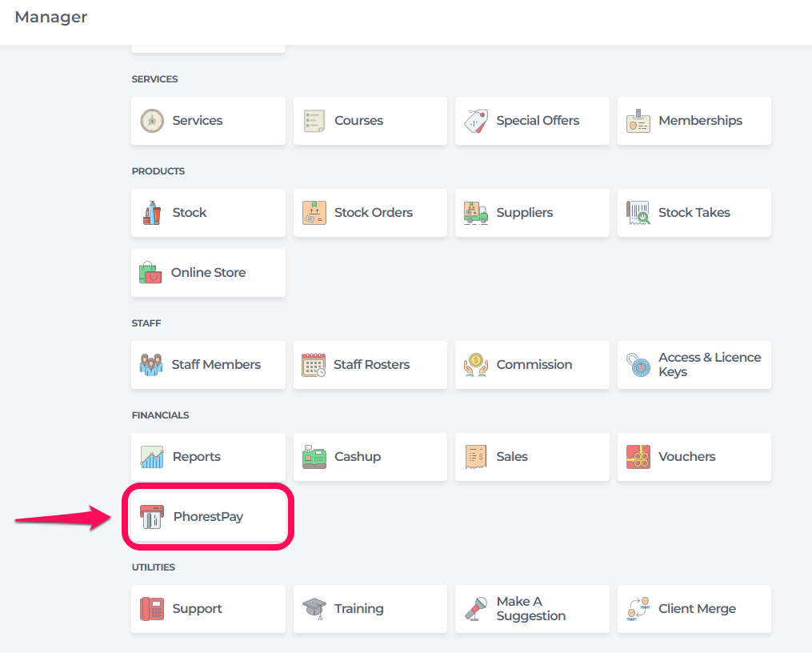Select the Stock Takes label

(x=694, y=213)
